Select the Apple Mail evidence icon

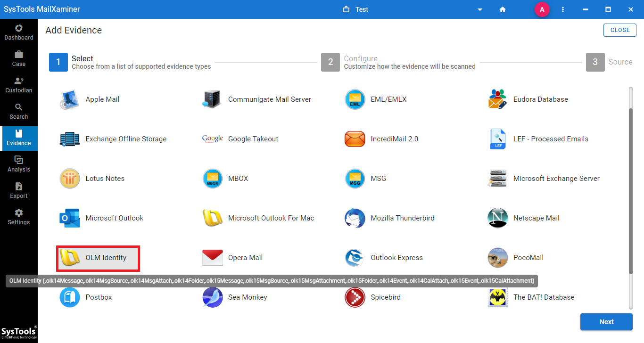pyautogui.click(x=70, y=99)
